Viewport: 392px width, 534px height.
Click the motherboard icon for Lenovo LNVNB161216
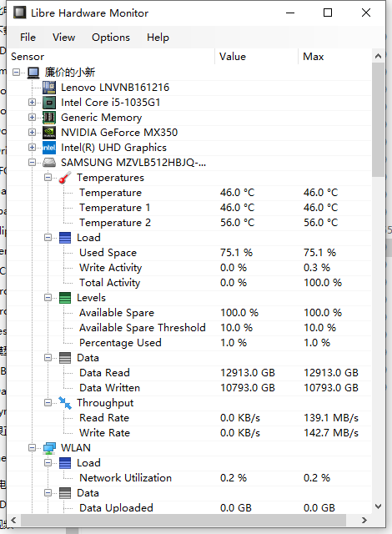click(49, 88)
